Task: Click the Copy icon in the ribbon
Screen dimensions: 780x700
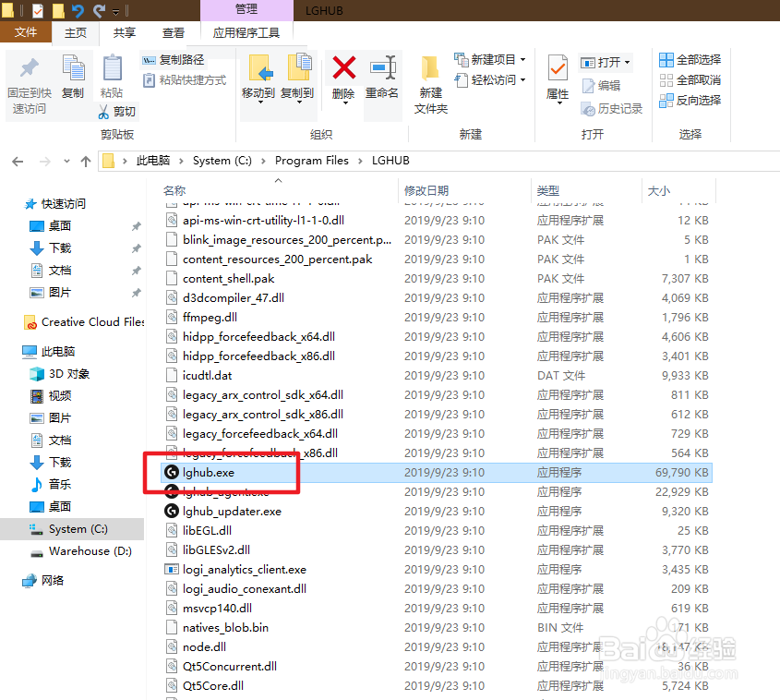Action: click(73, 68)
